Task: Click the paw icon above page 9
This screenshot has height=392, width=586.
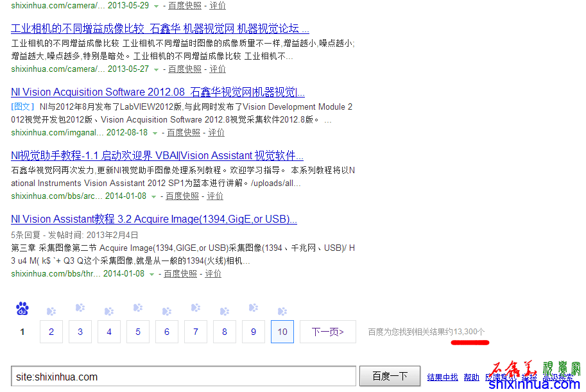Action: pyautogui.click(x=254, y=308)
